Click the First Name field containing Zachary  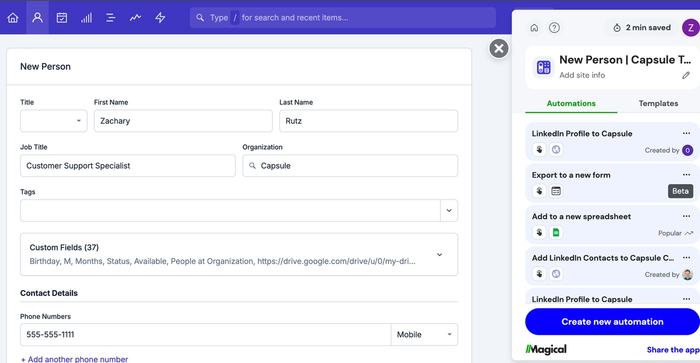point(183,121)
